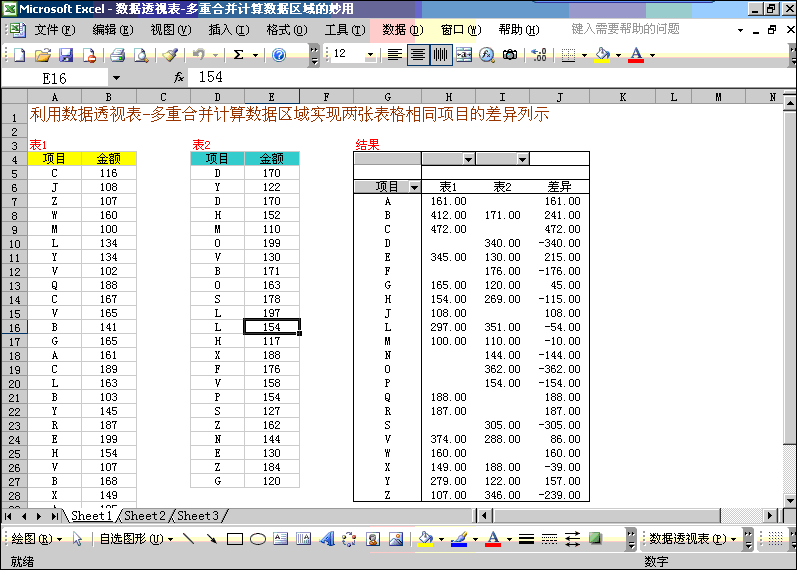
Task: Switch to the Sheet2 tab
Action: pos(145,516)
